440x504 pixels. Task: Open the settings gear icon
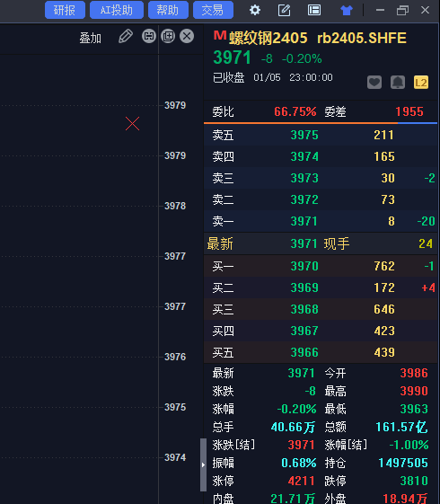pos(255,10)
